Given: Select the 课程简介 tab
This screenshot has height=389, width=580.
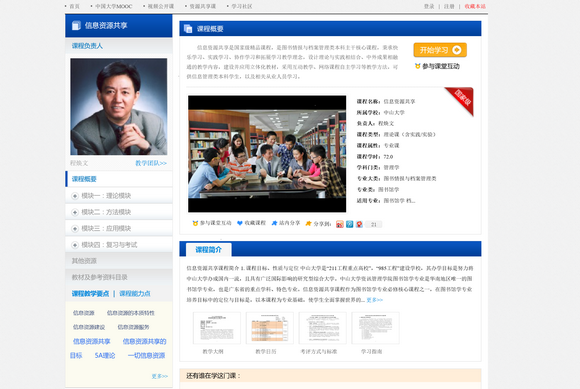Looking at the screenshot, I should point(209,250).
